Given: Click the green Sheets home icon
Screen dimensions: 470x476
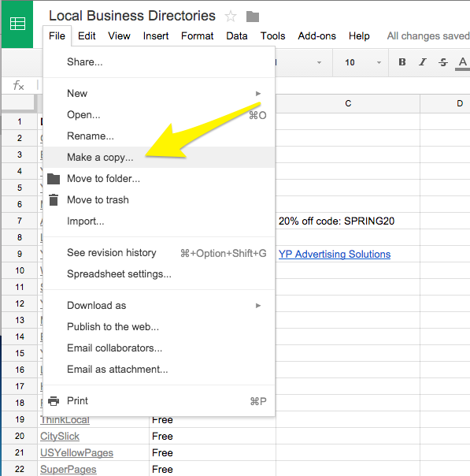Looking at the screenshot, I should pos(17,24).
